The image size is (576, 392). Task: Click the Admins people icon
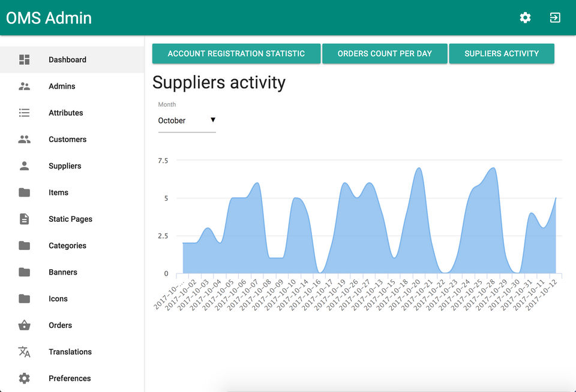[24, 86]
